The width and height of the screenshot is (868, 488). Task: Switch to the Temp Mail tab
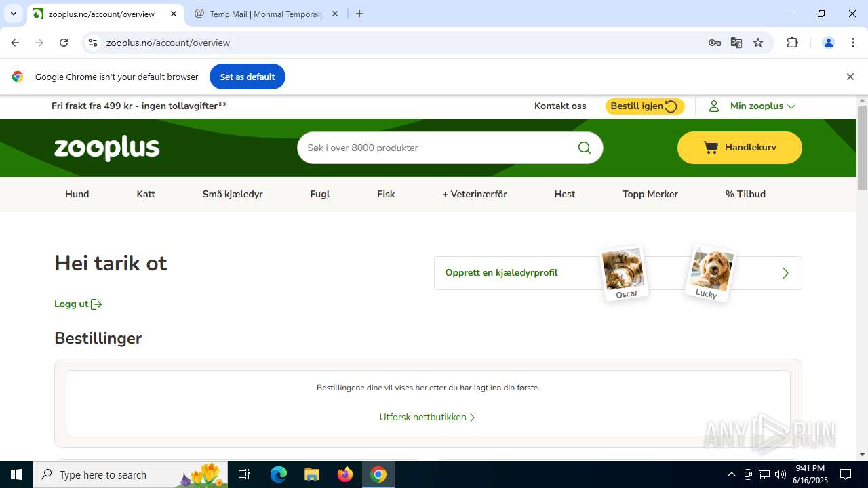[265, 14]
